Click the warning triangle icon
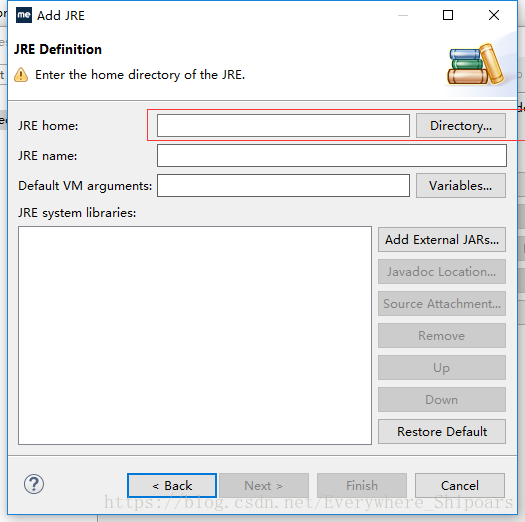525x522 pixels. (21, 75)
